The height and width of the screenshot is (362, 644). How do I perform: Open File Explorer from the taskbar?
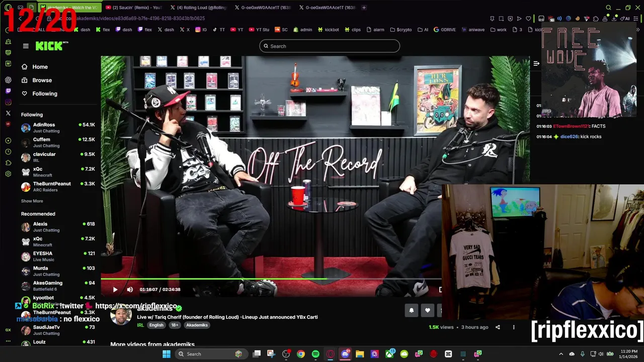(x=360, y=354)
